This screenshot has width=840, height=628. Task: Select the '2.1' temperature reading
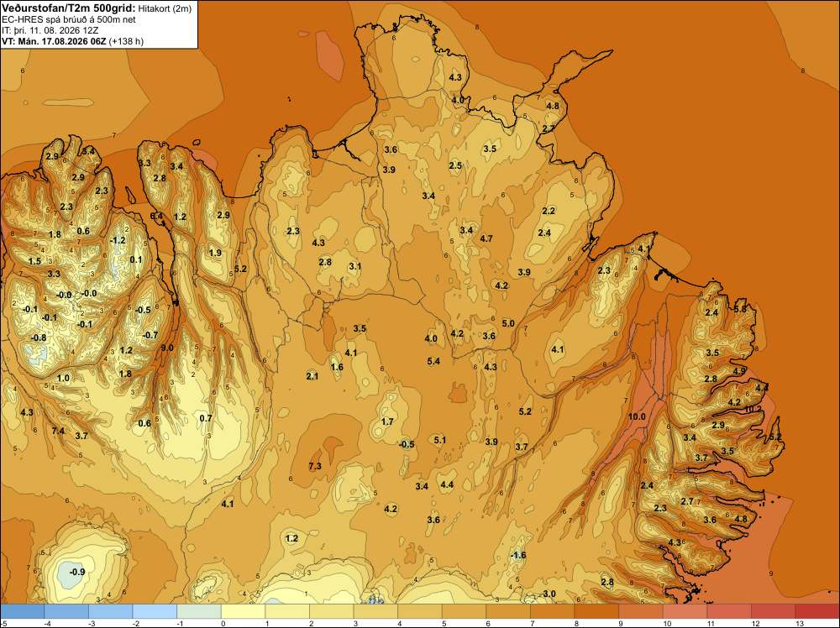point(312,376)
